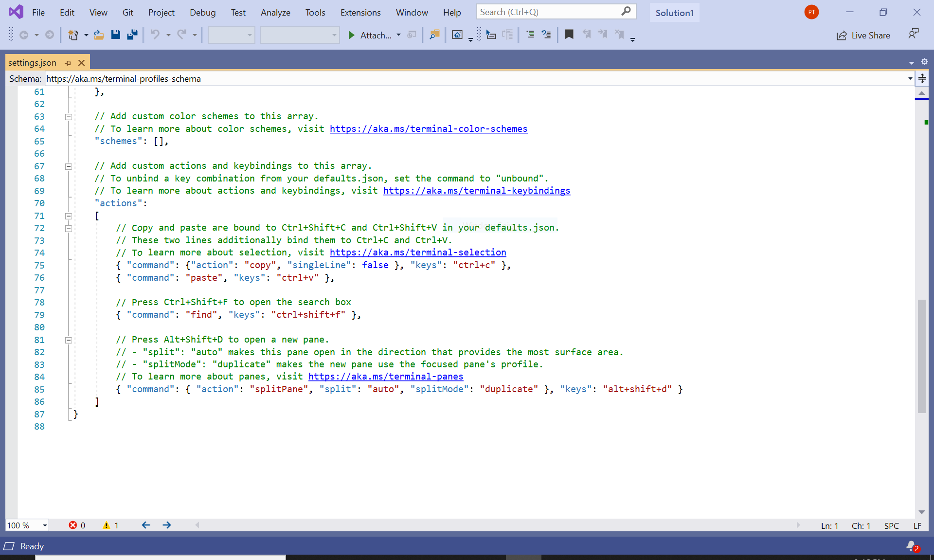
Task: Click the warning count icon
Action: click(x=106, y=525)
